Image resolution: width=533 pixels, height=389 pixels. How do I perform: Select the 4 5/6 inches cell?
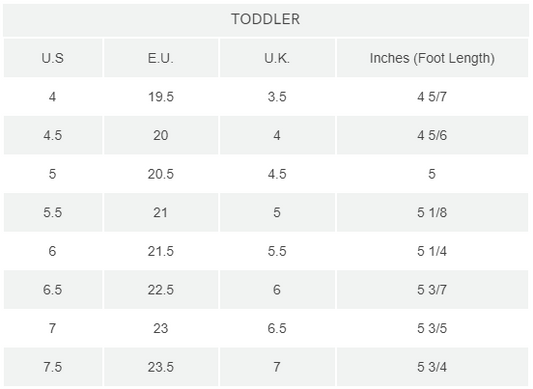(432, 135)
